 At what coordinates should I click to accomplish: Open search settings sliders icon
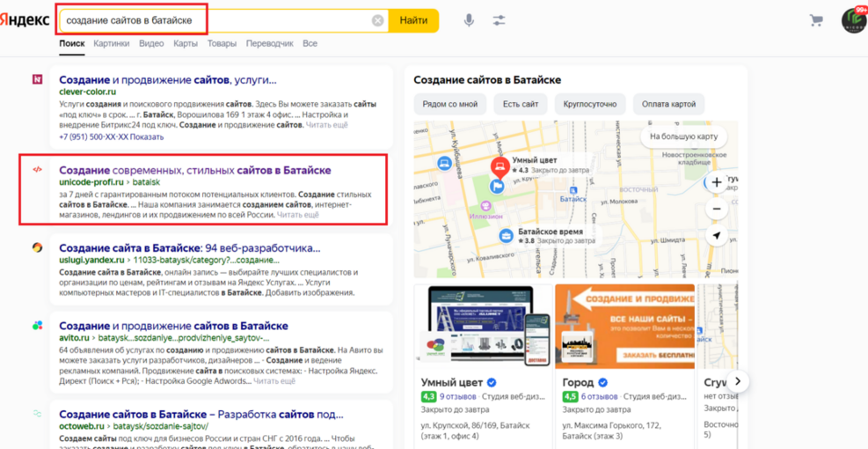tap(499, 21)
